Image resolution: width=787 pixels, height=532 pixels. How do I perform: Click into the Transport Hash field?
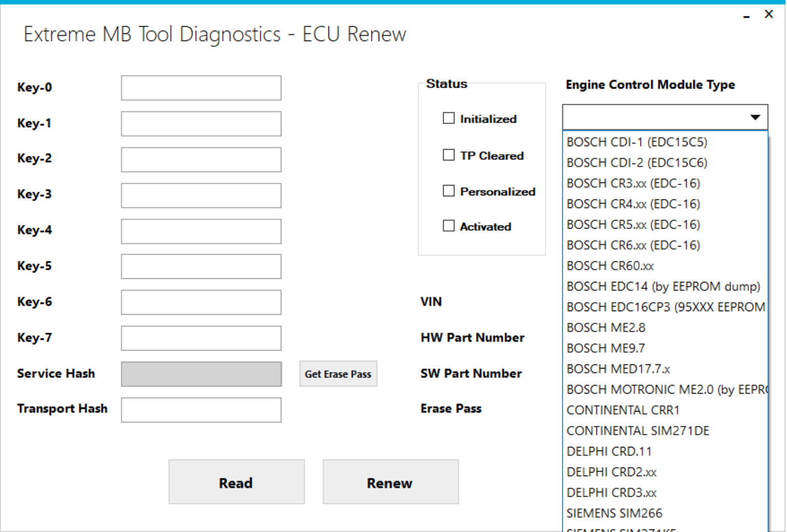[201, 410]
